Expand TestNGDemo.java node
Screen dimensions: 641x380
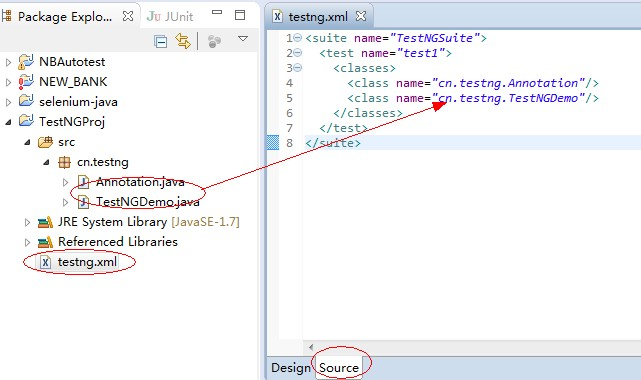coord(65,202)
